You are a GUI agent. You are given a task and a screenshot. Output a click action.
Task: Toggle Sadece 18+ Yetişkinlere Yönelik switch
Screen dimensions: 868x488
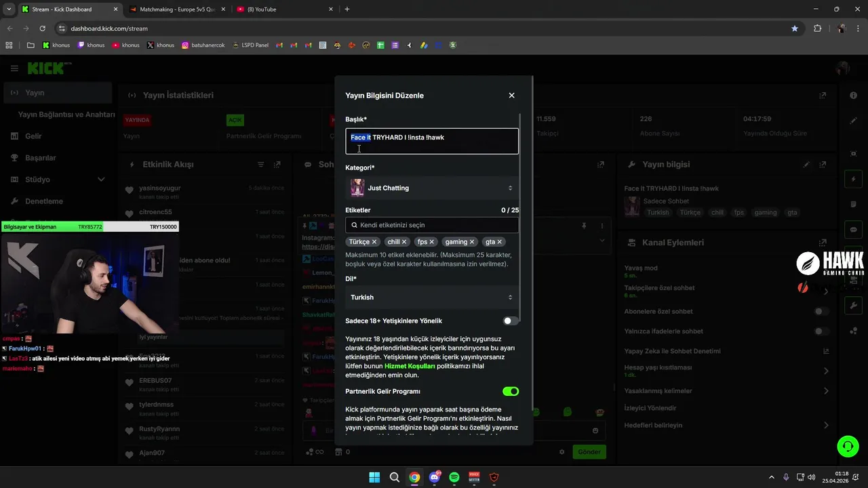pyautogui.click(x=511, y=321)
